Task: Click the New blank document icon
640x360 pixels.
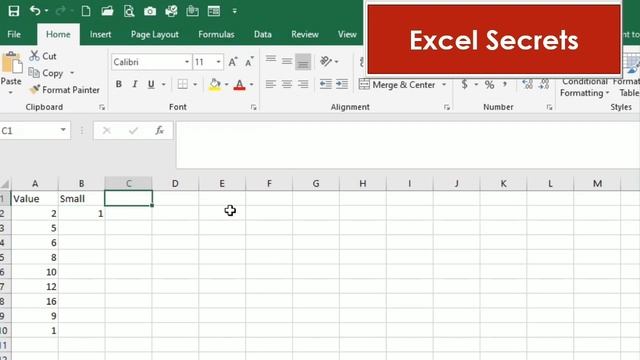Action: tap(86, 11)
